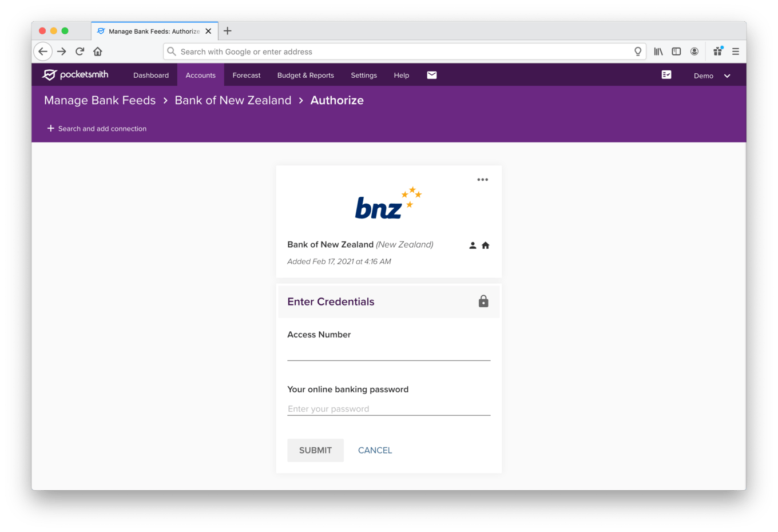Open the Firefox library icon
The width and height of the screenshot is (778, 532).
click(x=658, y=51)
